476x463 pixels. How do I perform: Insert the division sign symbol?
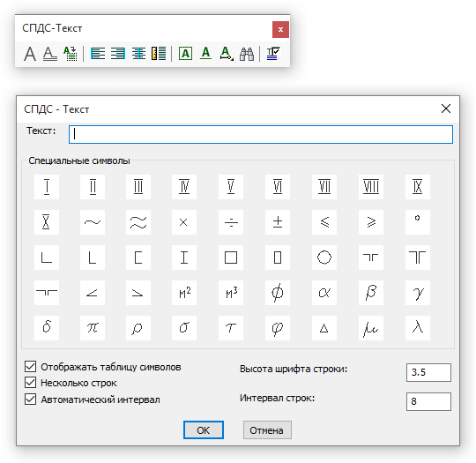pyautogui.click(x=231, y=222)
